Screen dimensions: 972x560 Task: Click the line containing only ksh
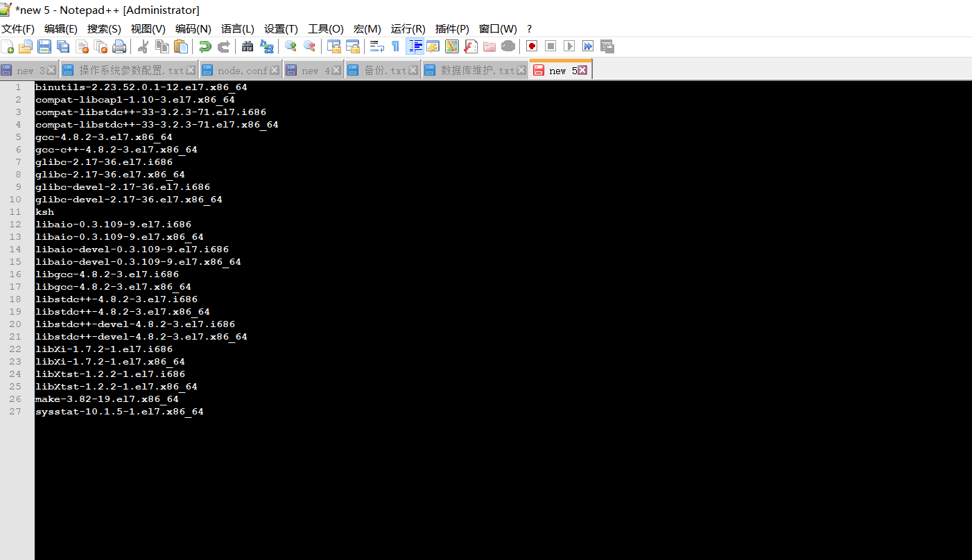coord(44,212)
